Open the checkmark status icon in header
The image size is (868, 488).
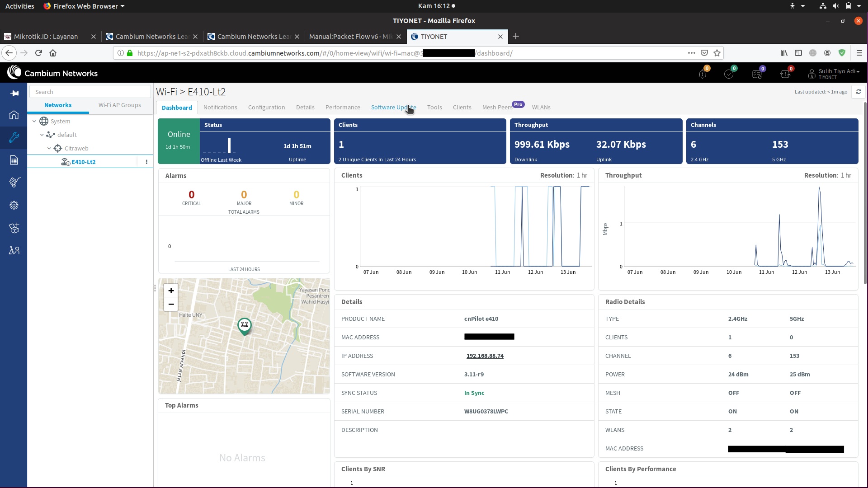pyautogui.click(x=729, y=74)
